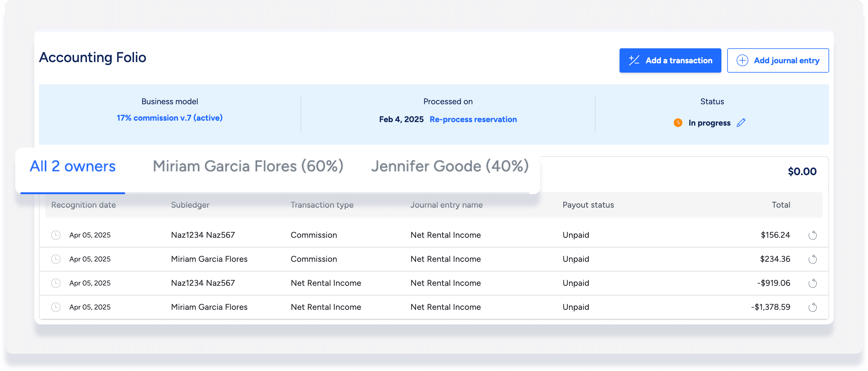Open the 17% commission v.7 (active) link
The image size is (868, 371).
(169, 118)
